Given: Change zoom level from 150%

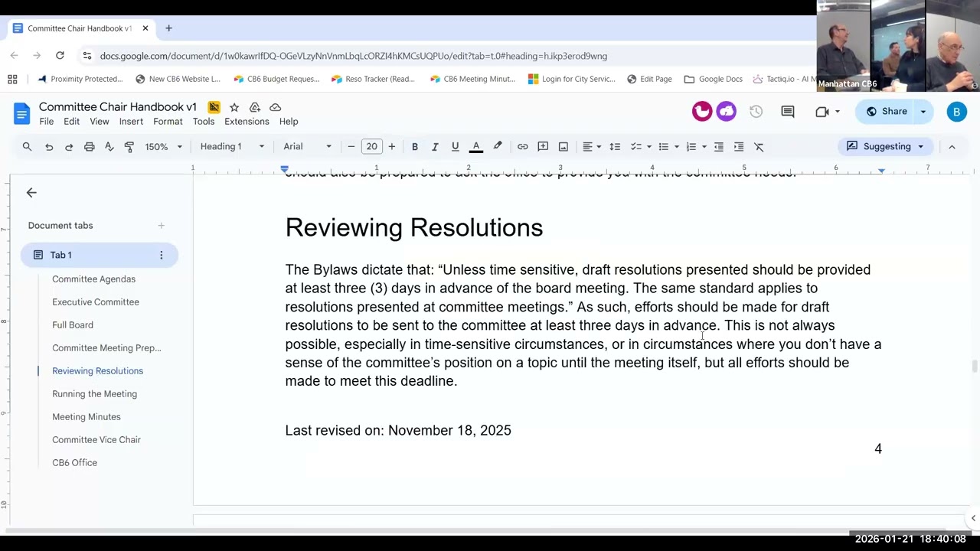Looking at the screenshot, I should [164, 146].
